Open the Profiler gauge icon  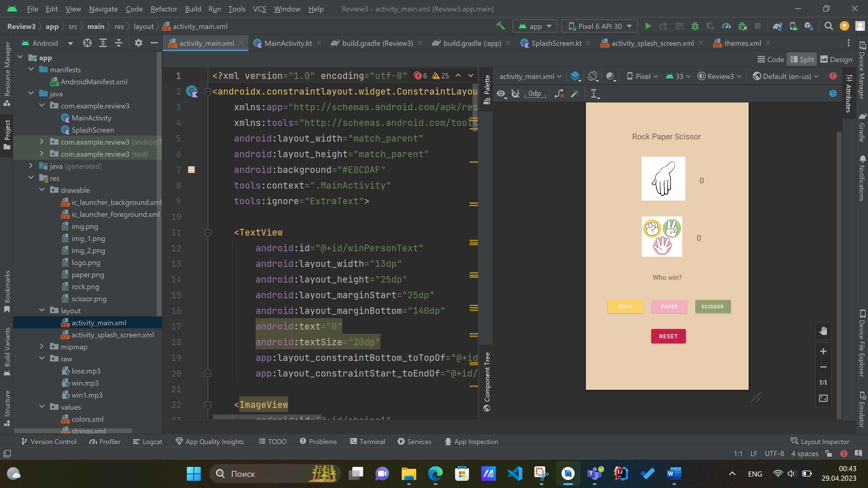(726, 26)
